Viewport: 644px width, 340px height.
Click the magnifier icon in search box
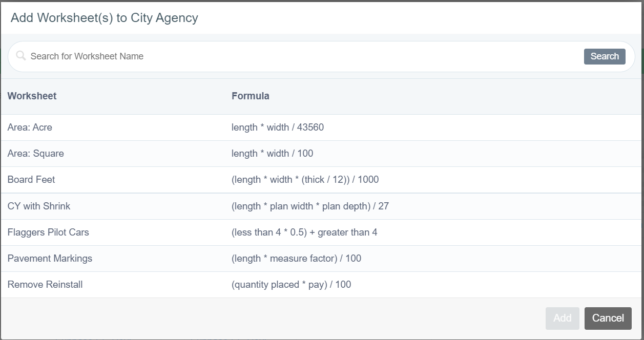[20, 56]
